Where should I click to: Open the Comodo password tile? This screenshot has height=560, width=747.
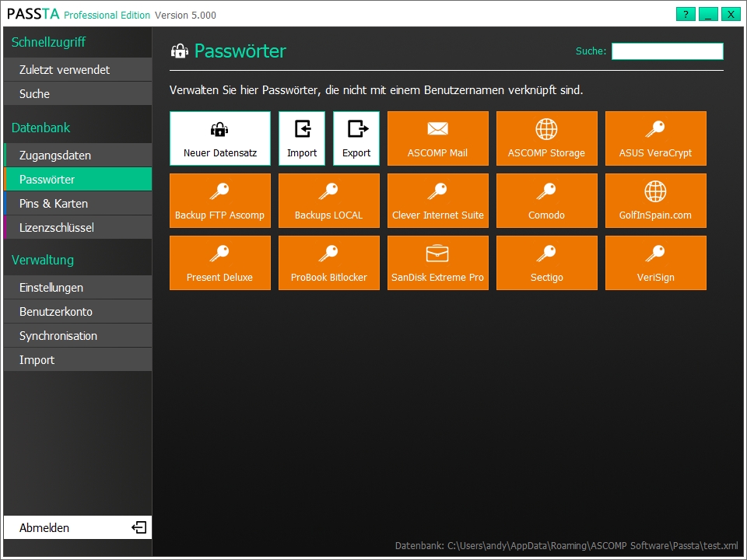[x=546, y=201]
